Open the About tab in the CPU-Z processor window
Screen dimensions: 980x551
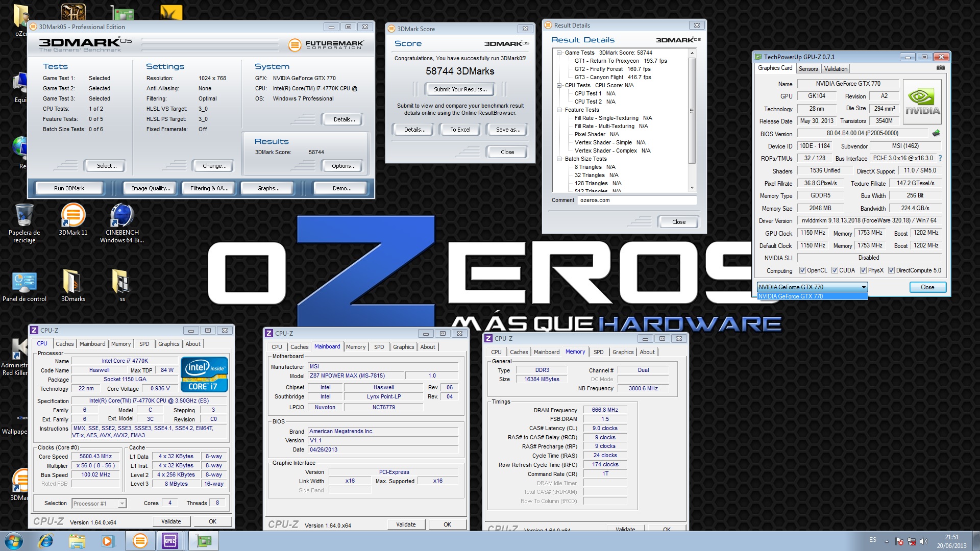click(193, 344)
